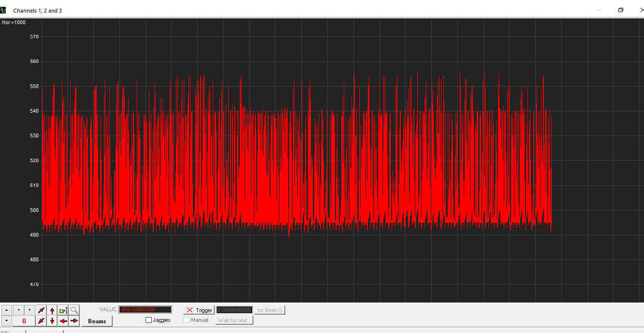Click the 'for Beam 0' button
Screen dimensions: 644x333
pyautogui.click(x=270, y=310)
